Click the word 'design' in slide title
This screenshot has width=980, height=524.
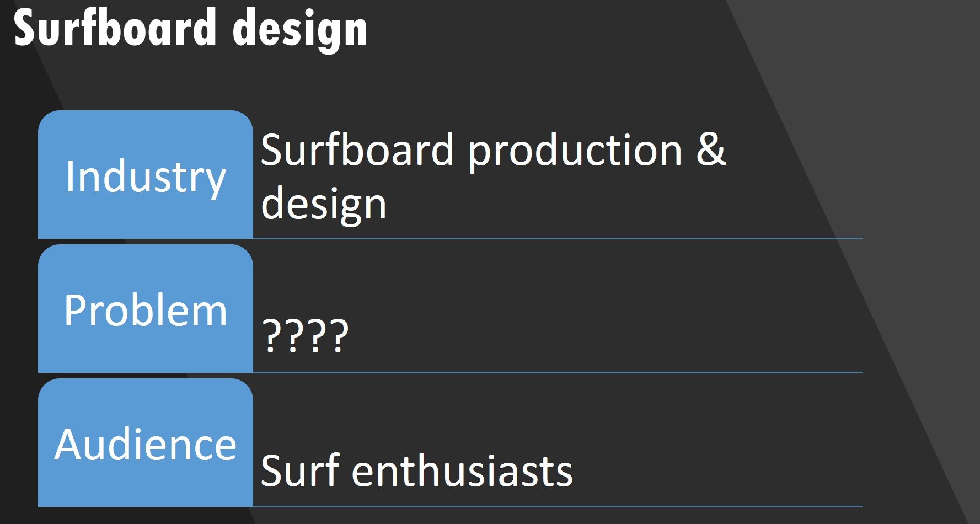coord(300,30)
